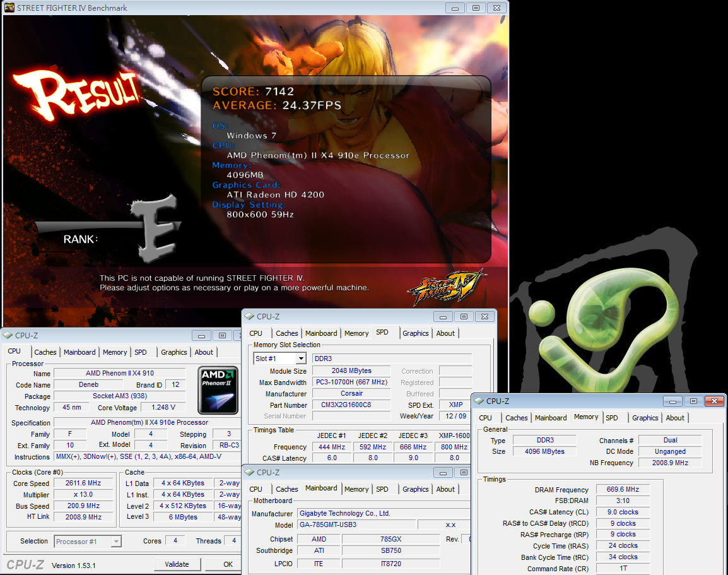Image resolution: width=728 pixels, height=575 pixels.
Task: Click the CPU-Z icon in the Processor window title bar
Action: click(8, 335)
